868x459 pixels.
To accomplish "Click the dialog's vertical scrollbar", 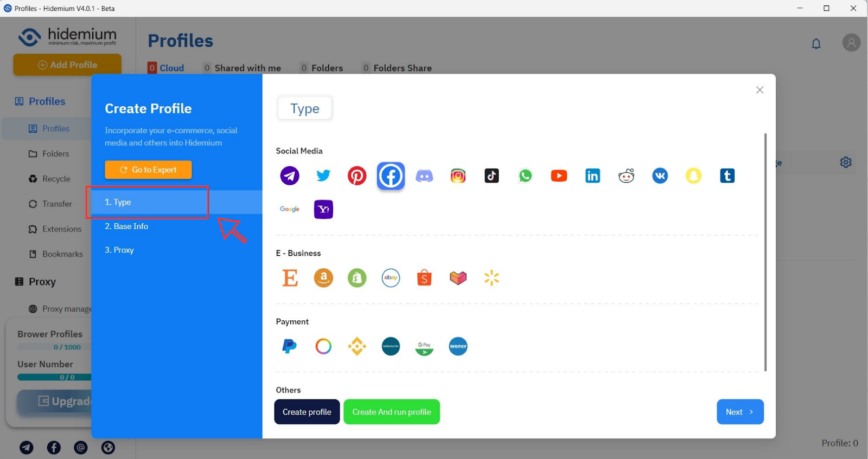I will (765, 252).
